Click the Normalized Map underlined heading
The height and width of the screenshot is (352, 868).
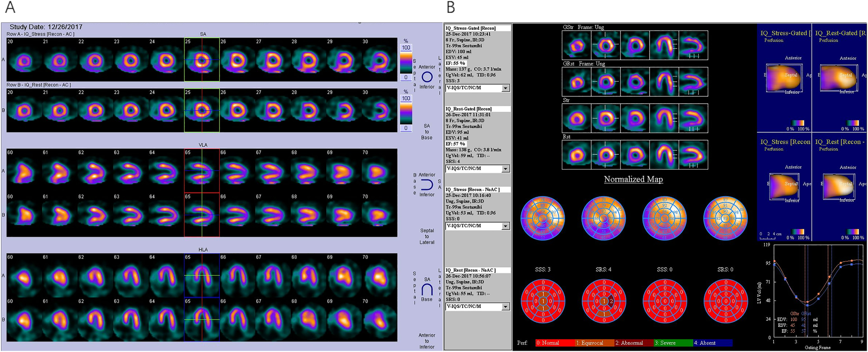(633, 179)
